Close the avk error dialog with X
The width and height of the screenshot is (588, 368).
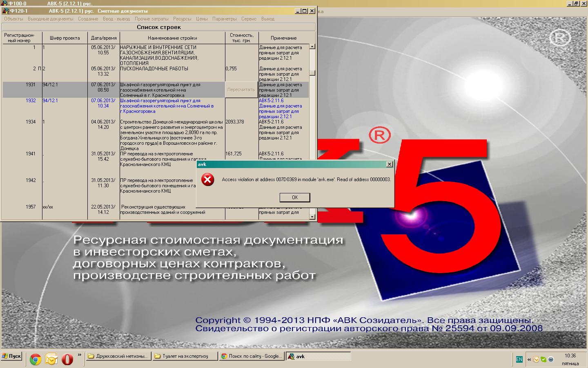(x=389, y=164)
